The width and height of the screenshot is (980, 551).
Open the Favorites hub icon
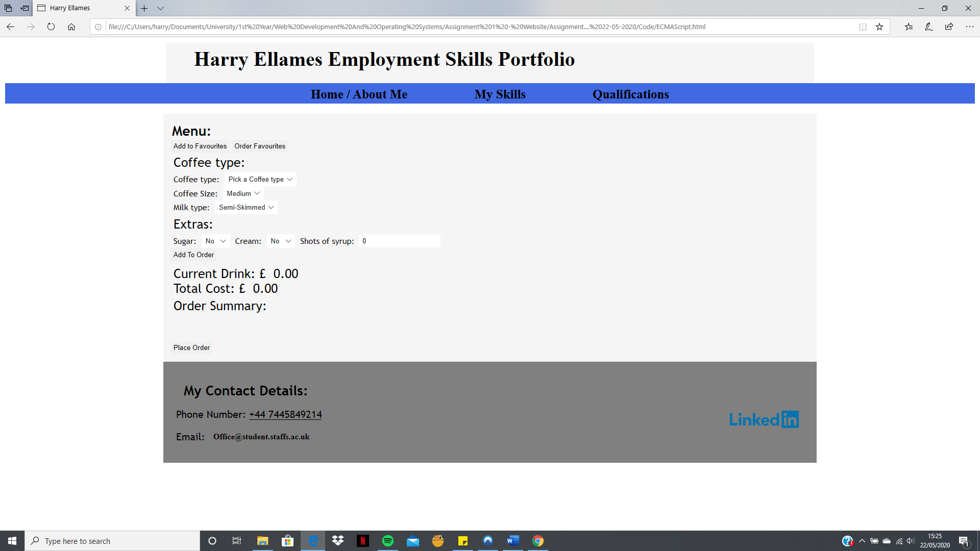(909, 27)
